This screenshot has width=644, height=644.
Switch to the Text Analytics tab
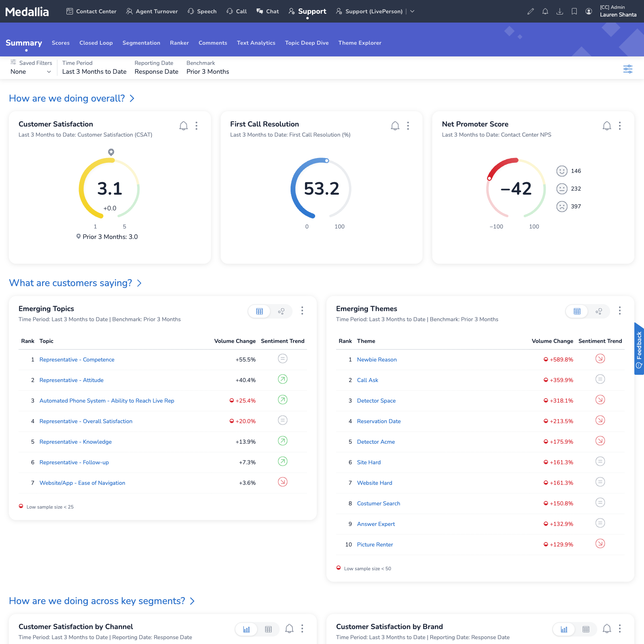[x=256, y=43]
